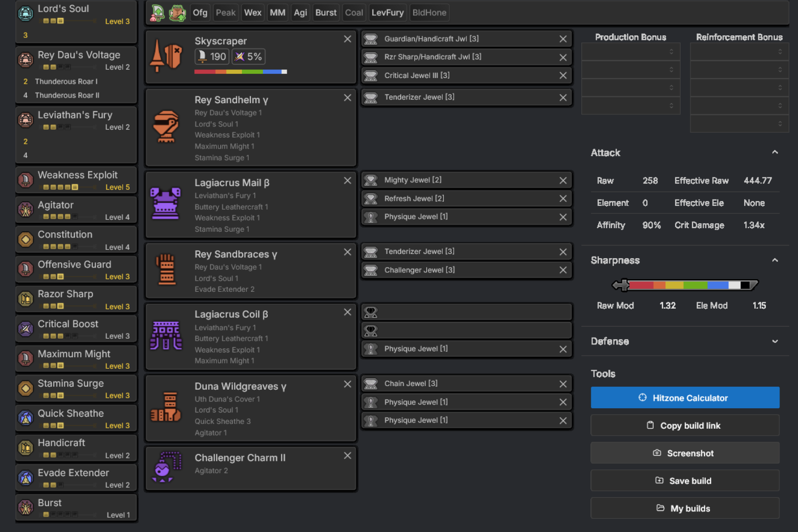The width and height of the screenshot is (798, 532).
Task: Click Save build
Action: (685, 480)
